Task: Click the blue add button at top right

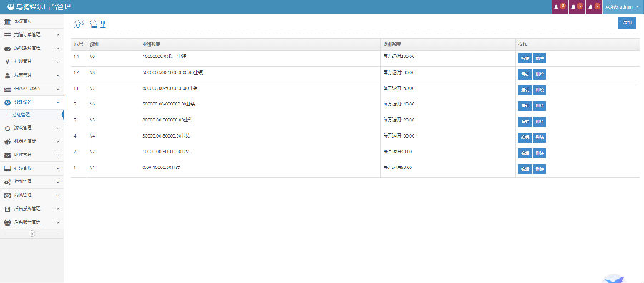Action: point(627,23)
